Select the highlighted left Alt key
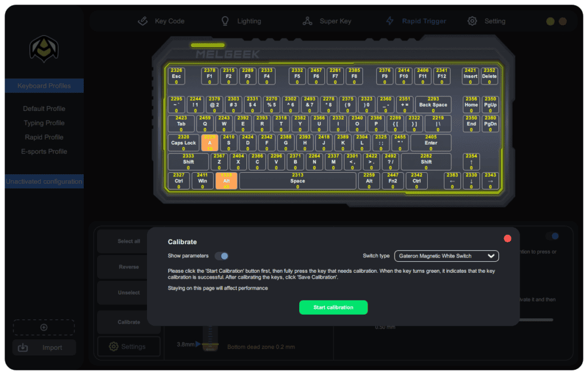Screen dimensions: 588x375 226,181
